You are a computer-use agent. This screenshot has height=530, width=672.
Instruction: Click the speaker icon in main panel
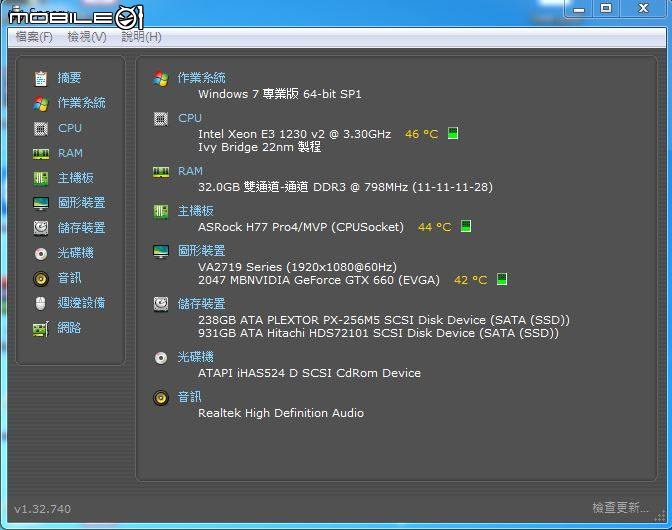tap(161, 398)
